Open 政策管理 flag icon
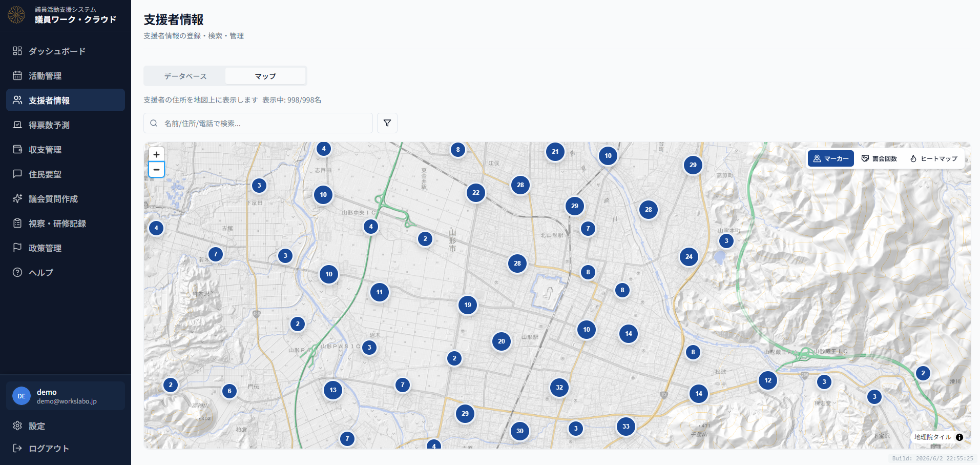The image size is (980, 465). pos(17,248)
